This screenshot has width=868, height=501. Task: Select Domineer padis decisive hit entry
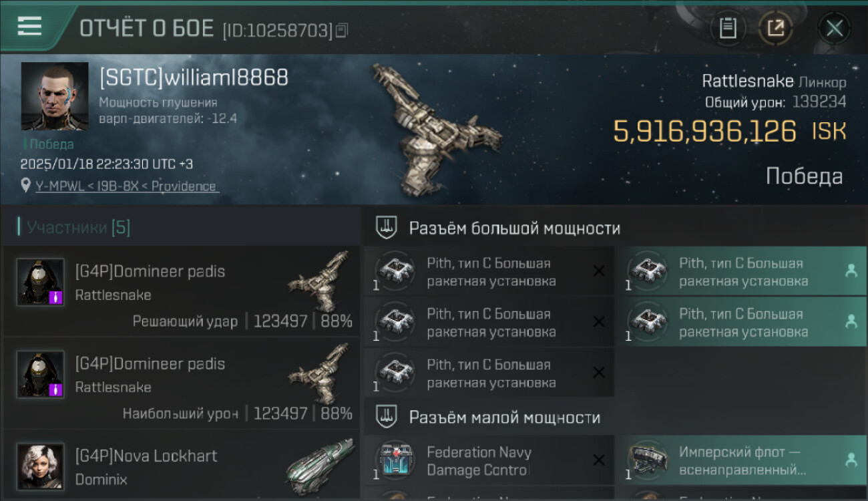tap(182, 291)
